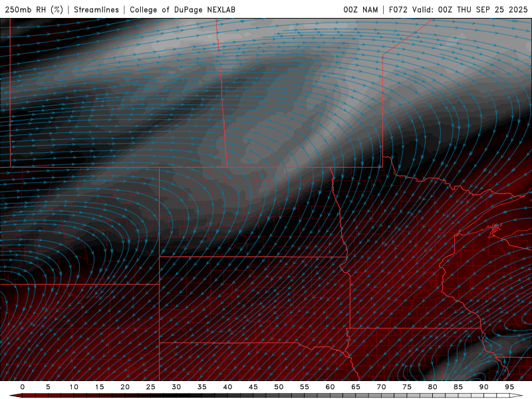Select the "70" color scale label
This screenshot has width=532, height=399.
click(x=381, y=387)
